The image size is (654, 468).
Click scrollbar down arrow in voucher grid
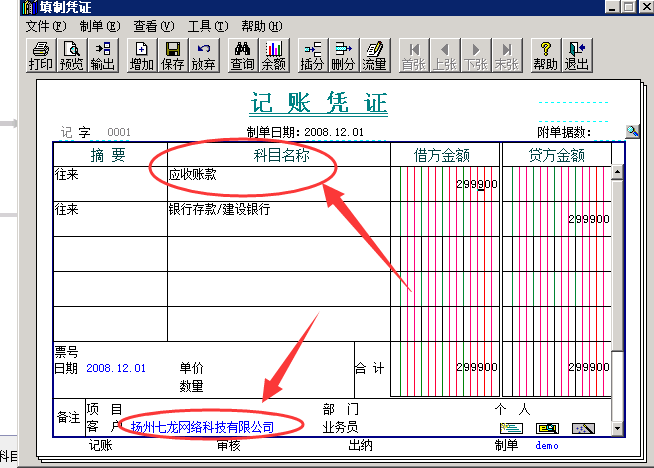[x=617, y=428]
